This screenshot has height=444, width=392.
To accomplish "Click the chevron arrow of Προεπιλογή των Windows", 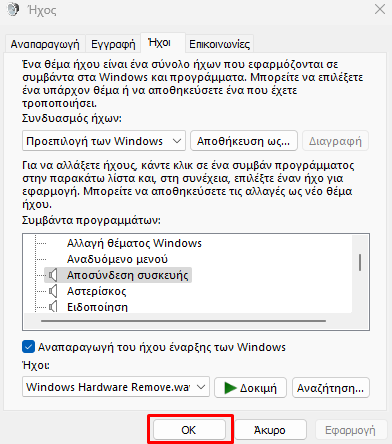I will tap(177, 141).
